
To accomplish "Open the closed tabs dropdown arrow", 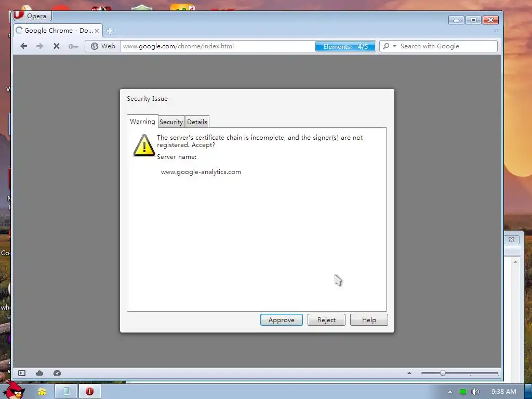I will tap(496, 31).
